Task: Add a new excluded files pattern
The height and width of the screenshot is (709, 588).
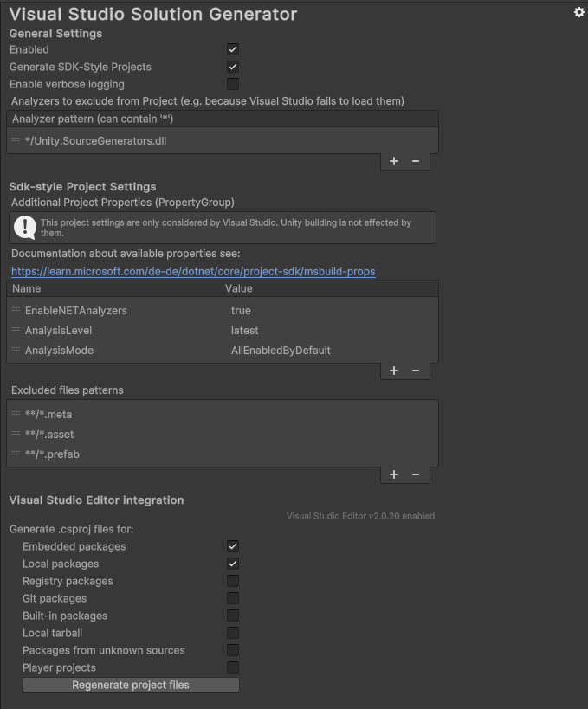Action: tap(394, 474)
